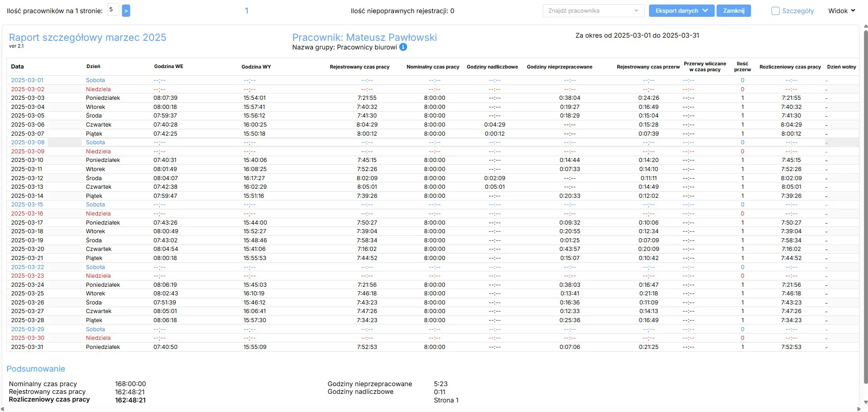The height and width of the screenshot is (412, 868).
Task: Click date 2025-03-03 in the table
Action: coord(28,98)
